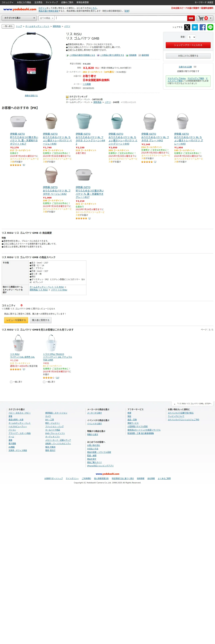The image size is (215, 644).
Task: Click the 画像を投稿する link
Action: [x=31, y=95]
